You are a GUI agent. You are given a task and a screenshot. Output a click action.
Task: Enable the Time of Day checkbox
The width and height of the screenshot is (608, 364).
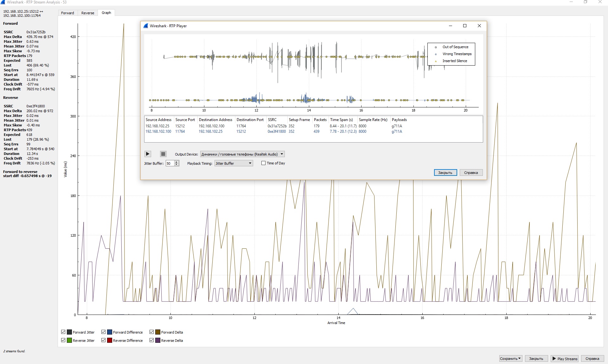(x=263, y=163)
